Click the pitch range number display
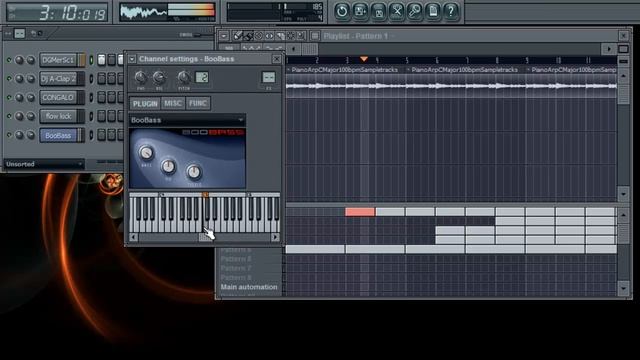Viewport: 640px width, 360px height. point(202,77)
